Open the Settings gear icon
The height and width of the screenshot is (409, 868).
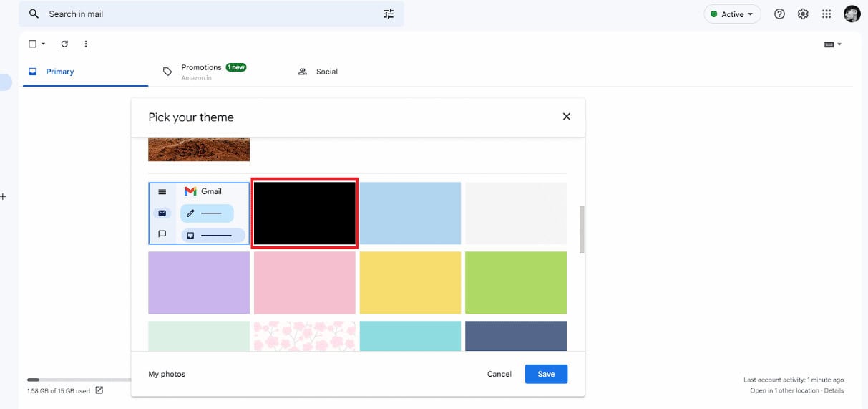coord(803,14)
